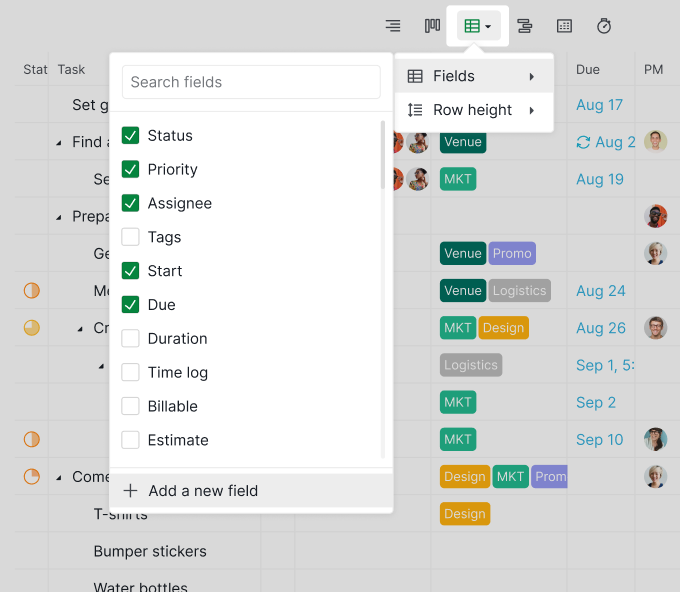This screenshot has width=680, height=592.
Task: Switch to the Gantt timeline view icon
Action: coord(524,26)
